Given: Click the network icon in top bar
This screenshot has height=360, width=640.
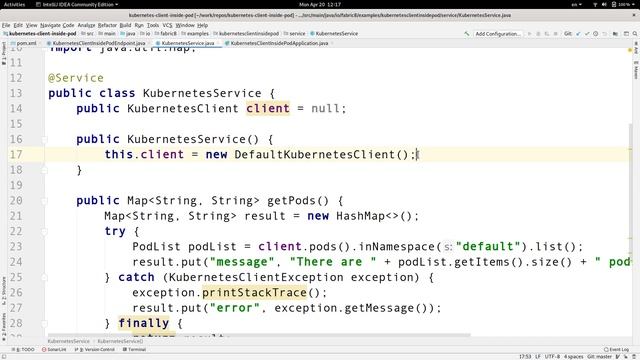Looking at the screenshot, I should (x=595, y=4).
